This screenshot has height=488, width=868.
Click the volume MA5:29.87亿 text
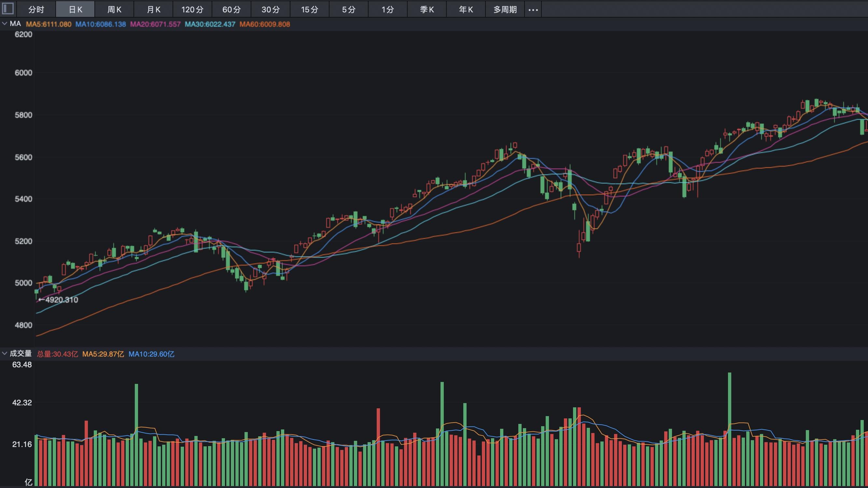coord(103,354)
